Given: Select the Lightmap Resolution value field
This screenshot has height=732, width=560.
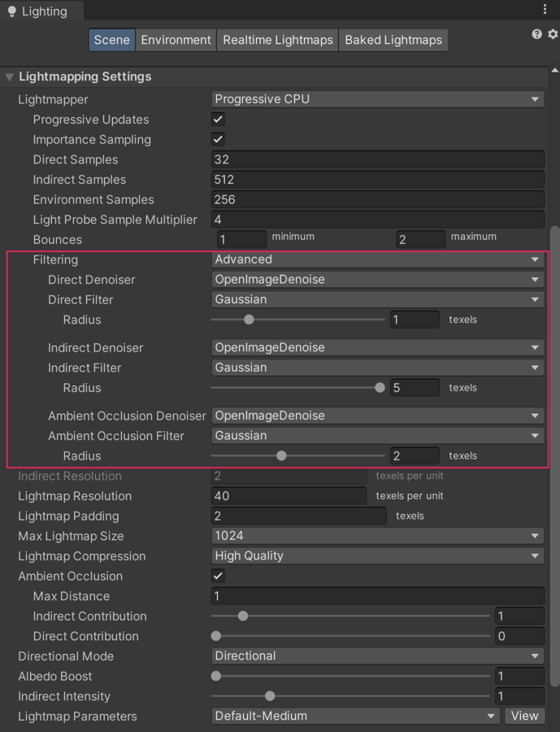Looking at the screenshot, I should 289,495.
